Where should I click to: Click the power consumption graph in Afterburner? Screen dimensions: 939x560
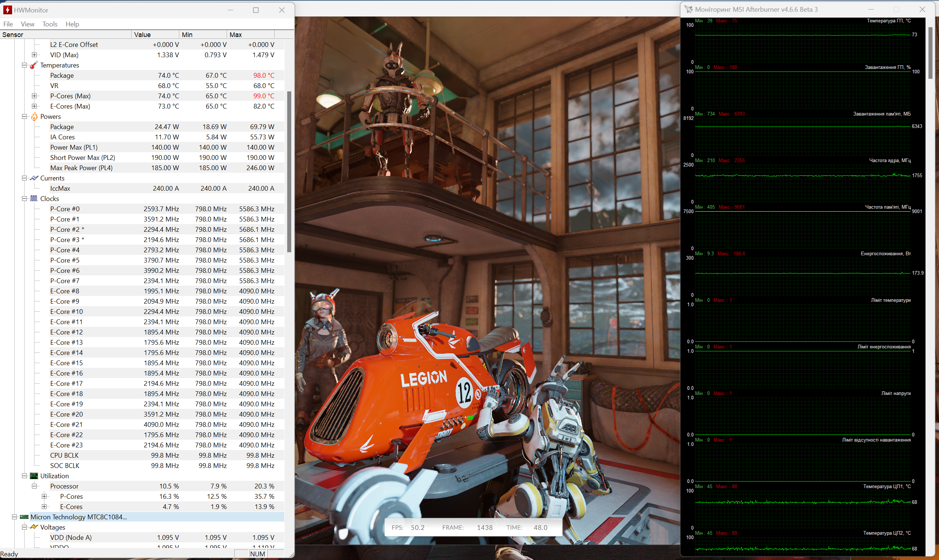[803, 276]
